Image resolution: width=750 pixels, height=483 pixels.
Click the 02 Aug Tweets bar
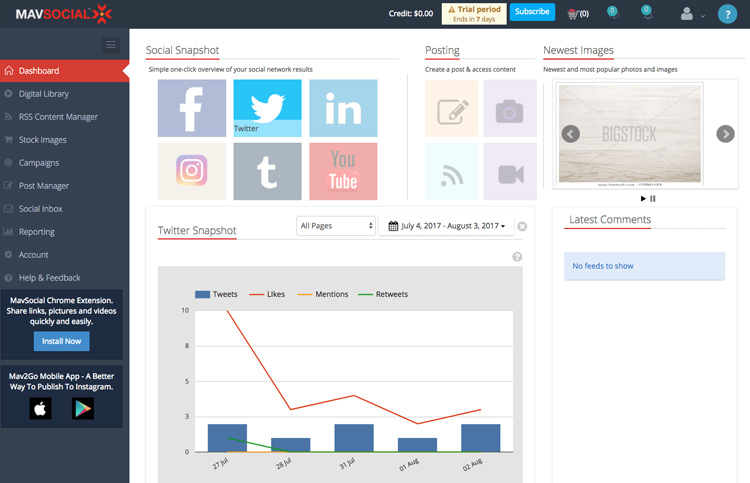tap(481, 438)
